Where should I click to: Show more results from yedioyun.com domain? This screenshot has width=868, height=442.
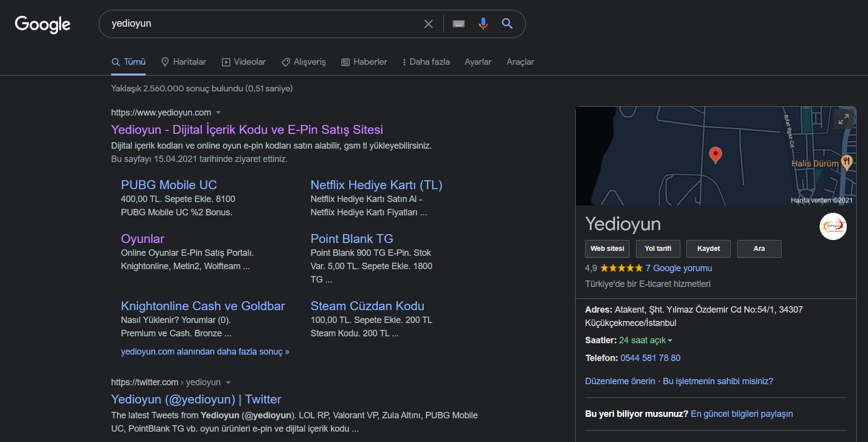[205, 352]
